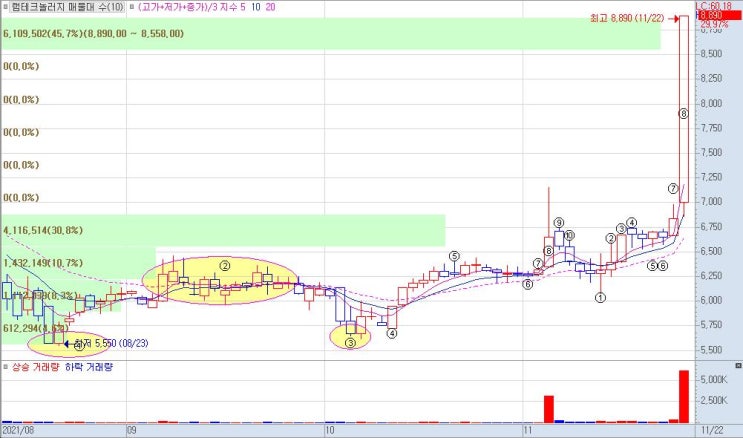Screen dimensions: 743x438
Task: Click the 8,500 price axis label
Action: point(711,54)
